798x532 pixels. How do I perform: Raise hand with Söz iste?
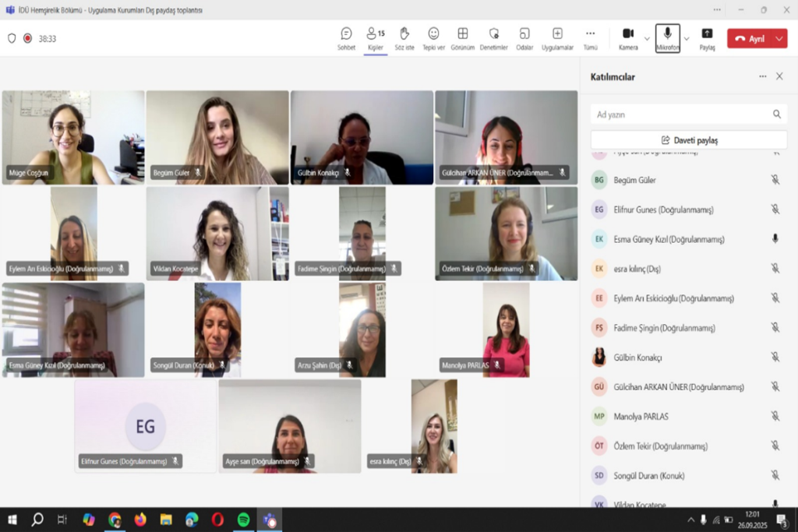click(404, 37)
